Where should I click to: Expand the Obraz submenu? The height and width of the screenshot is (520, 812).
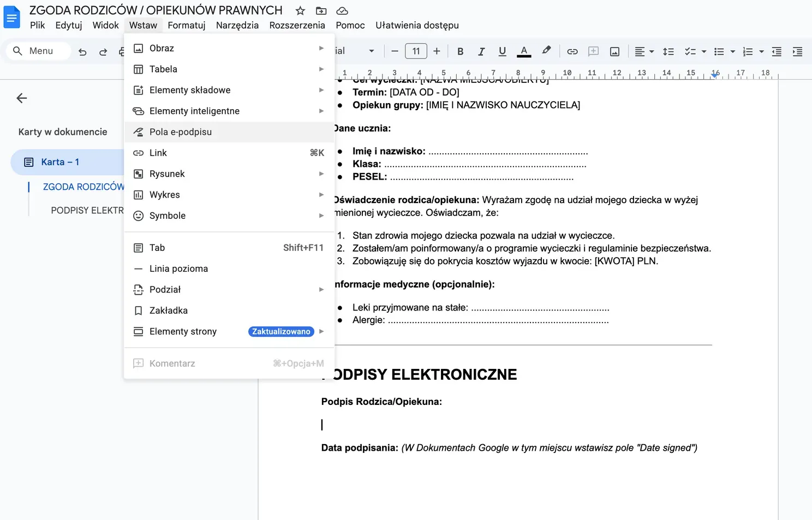229,48
